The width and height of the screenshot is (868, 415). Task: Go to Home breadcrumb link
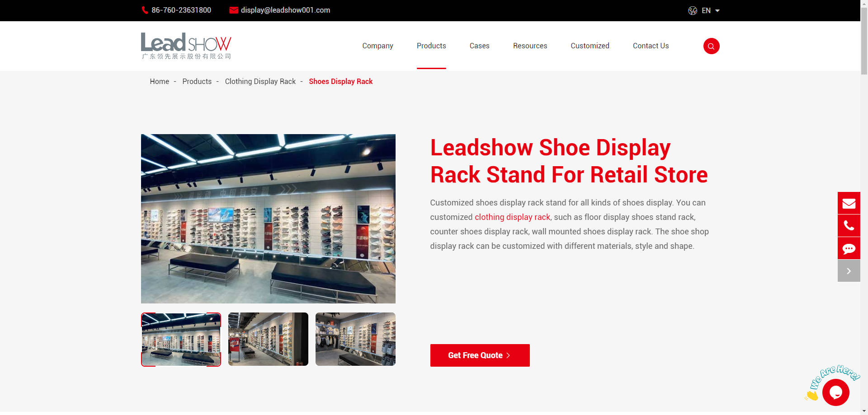coord(160,81)
